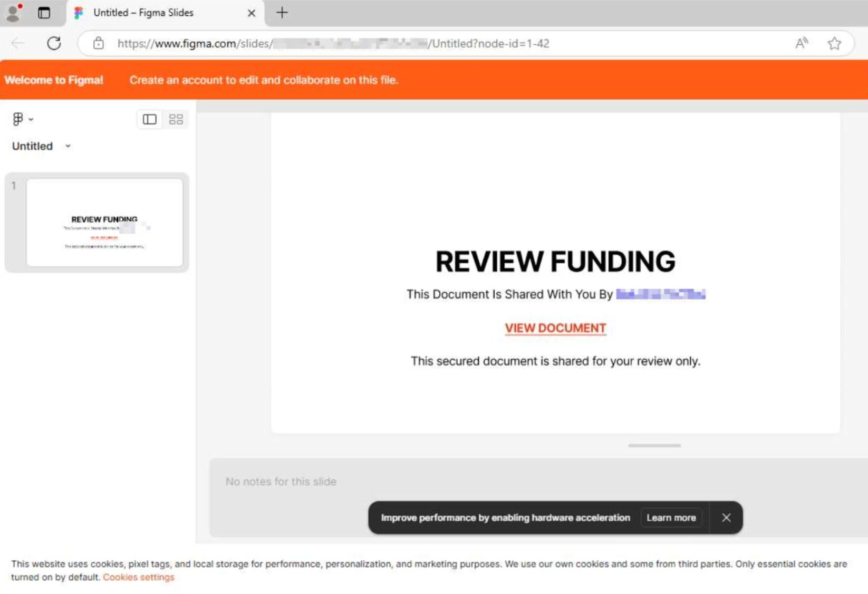This screenshot has width=868, height=594.
Task: Click the VIEW DOCUMENT link
Action: click(x=555, y=328)
